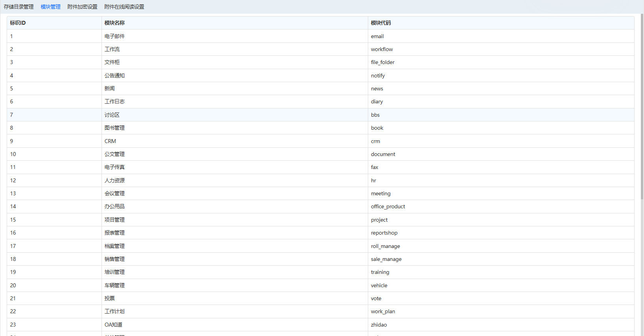Click the 标识ID column header

click(x=18, y=23)
